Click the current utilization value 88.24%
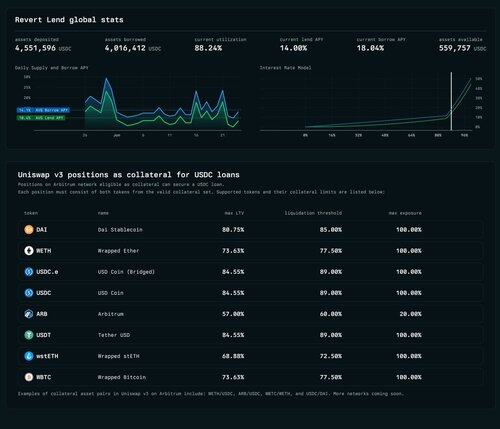 coord(208,48)
